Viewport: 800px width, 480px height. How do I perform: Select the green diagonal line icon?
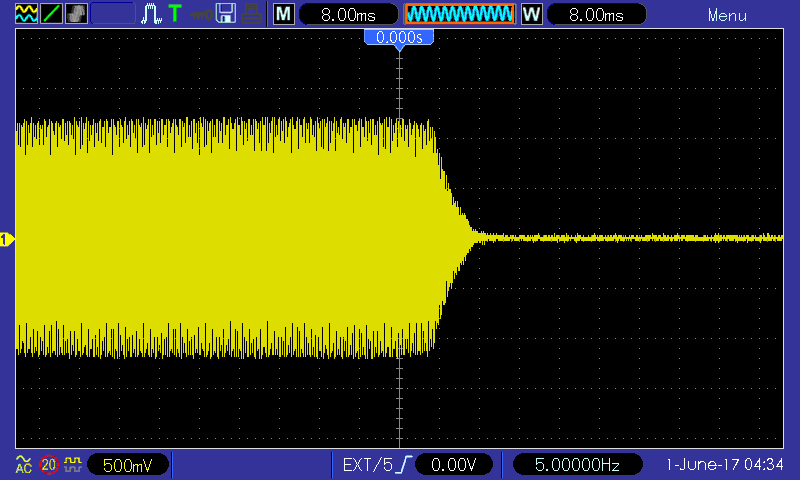click(50, 14)
